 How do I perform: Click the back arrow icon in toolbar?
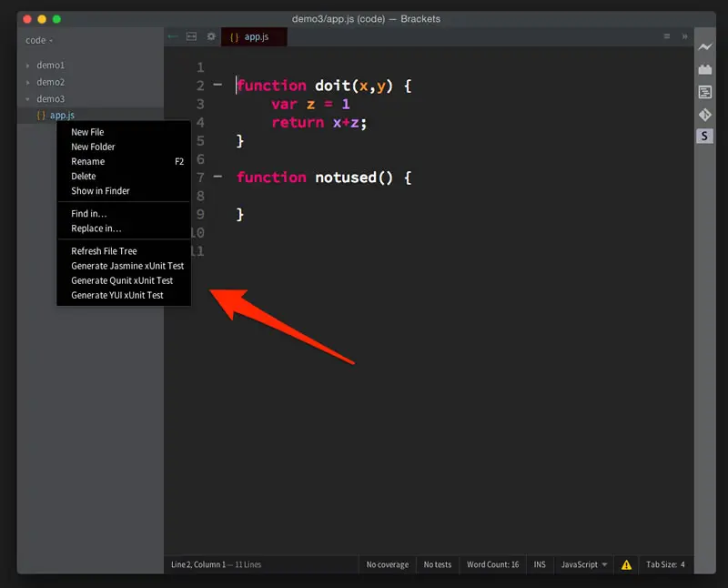pos(173,36)
